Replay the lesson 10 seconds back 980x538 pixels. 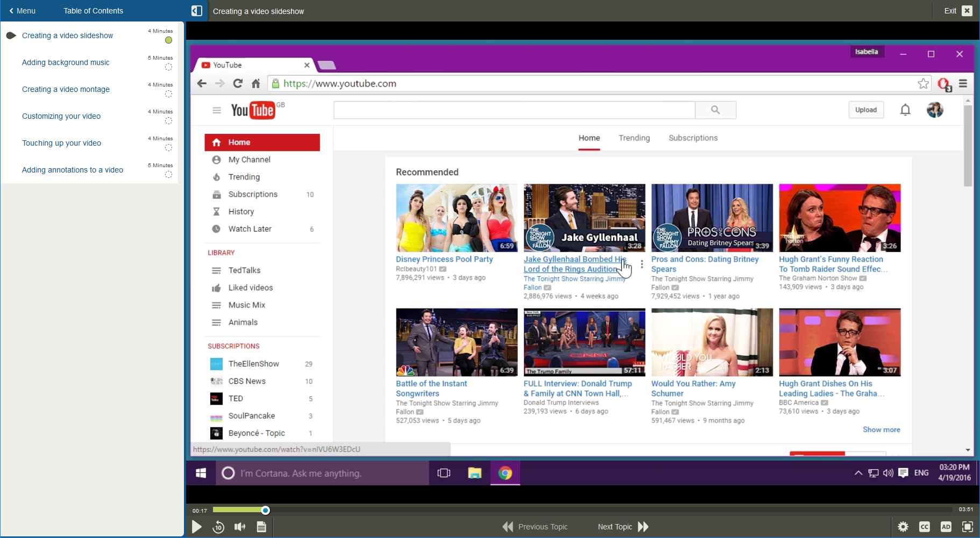coord(218,527)
